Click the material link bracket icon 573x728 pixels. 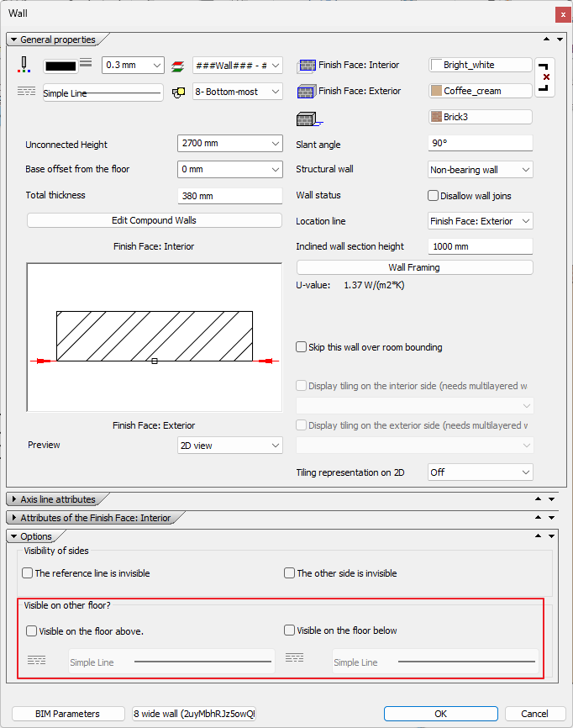(545, 77)
